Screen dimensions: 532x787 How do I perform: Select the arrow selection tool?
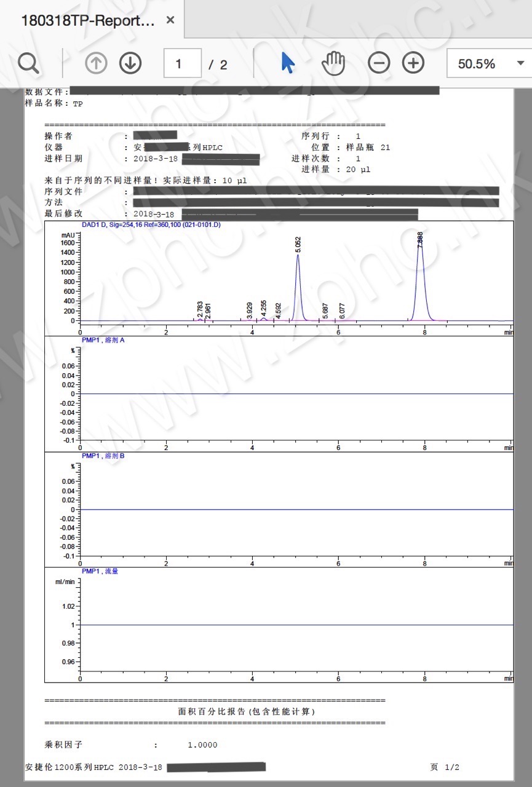(x=287, y=63)
